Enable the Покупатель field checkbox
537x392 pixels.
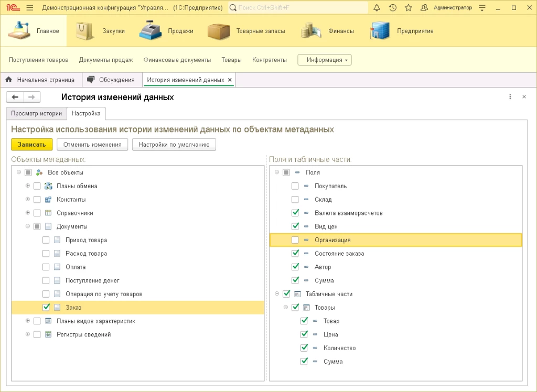tap(295, 186)
